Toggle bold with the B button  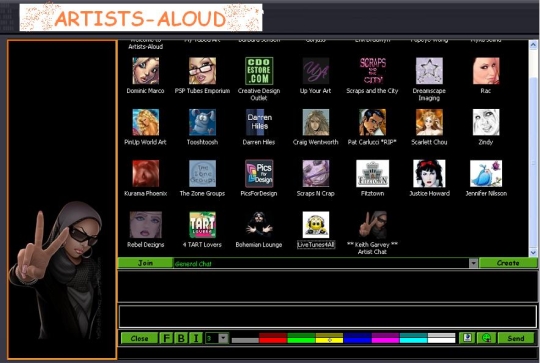tap(181, 338)
